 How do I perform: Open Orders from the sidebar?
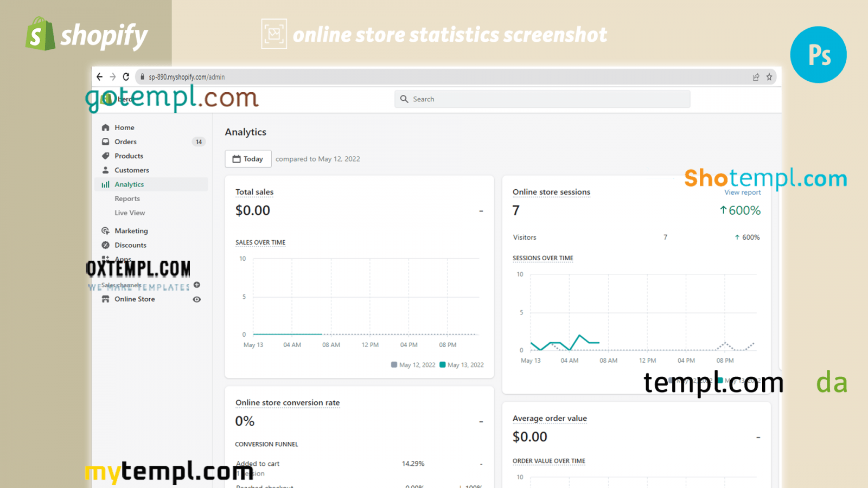tap(125, 142)
